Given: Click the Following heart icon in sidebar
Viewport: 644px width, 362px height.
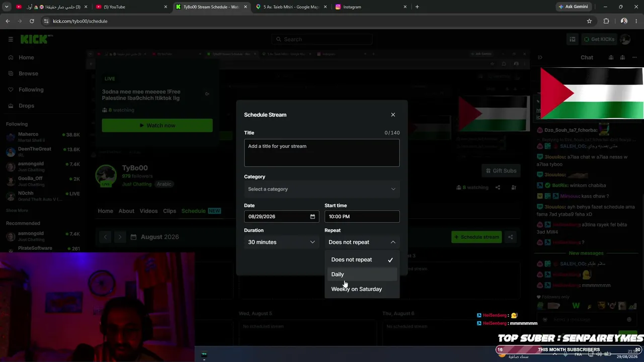Looking at the screenshot, I should (x=11, y=89).
